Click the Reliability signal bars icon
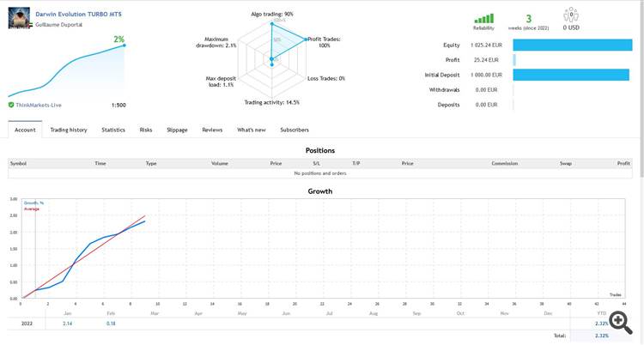 point(483,19)
